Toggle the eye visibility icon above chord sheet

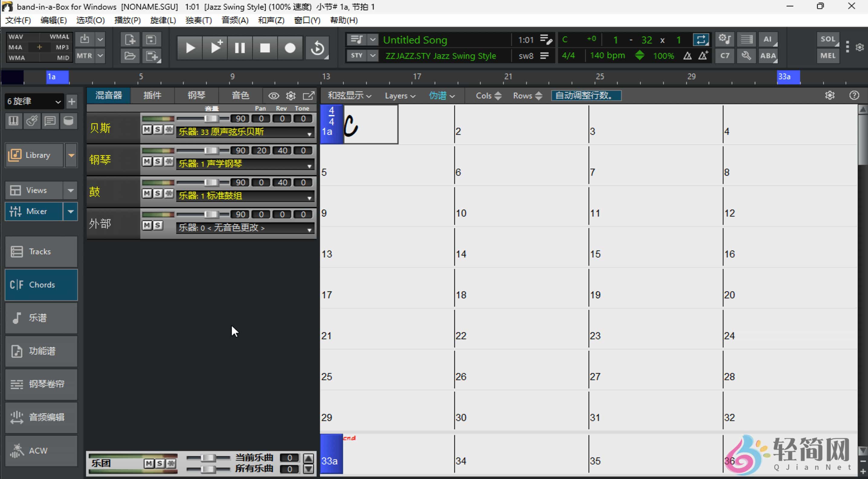273,95
